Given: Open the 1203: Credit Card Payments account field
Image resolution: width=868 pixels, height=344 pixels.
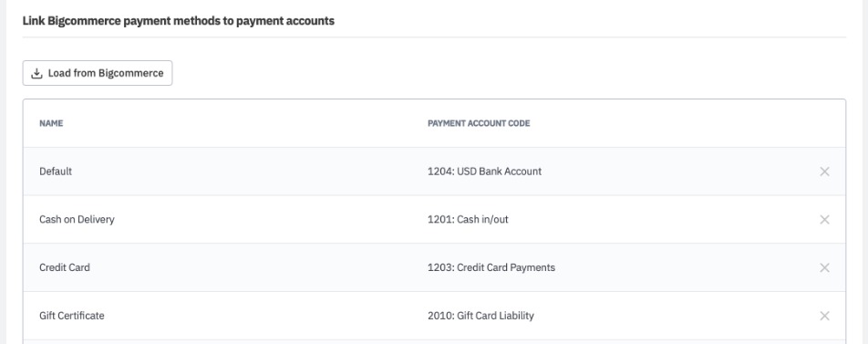Looking at the screenshot, I should click(491, 268).
